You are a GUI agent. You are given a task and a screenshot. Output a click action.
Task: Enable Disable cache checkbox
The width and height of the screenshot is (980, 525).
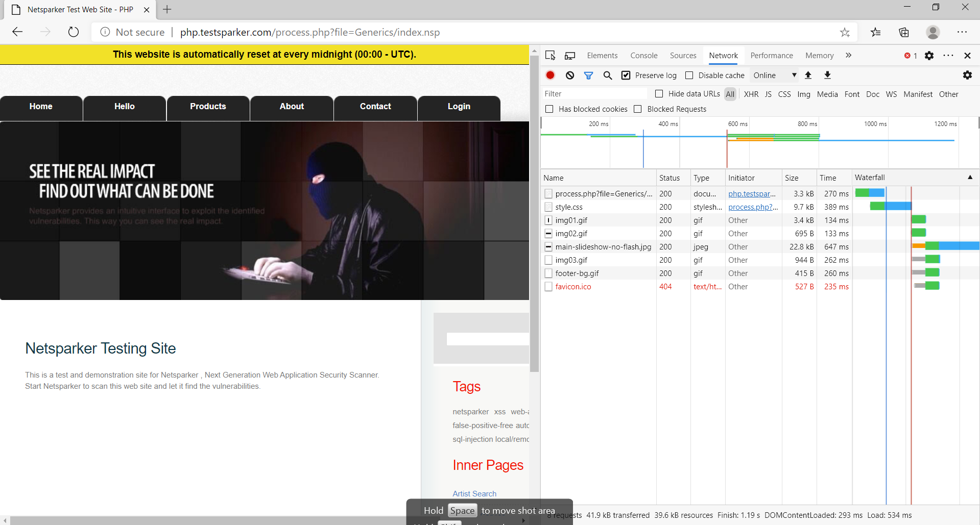[689, 76]
